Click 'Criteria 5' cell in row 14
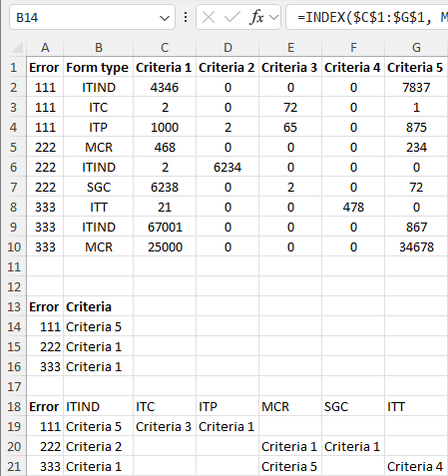 pos(99,327)
